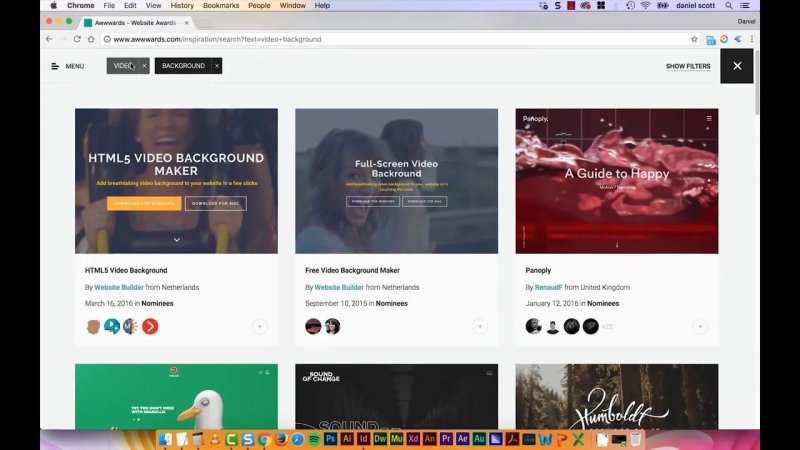The width and height of the screenshot is (800, 450).
Task: Click the Free Video Background Maker title
Action: 353,270
